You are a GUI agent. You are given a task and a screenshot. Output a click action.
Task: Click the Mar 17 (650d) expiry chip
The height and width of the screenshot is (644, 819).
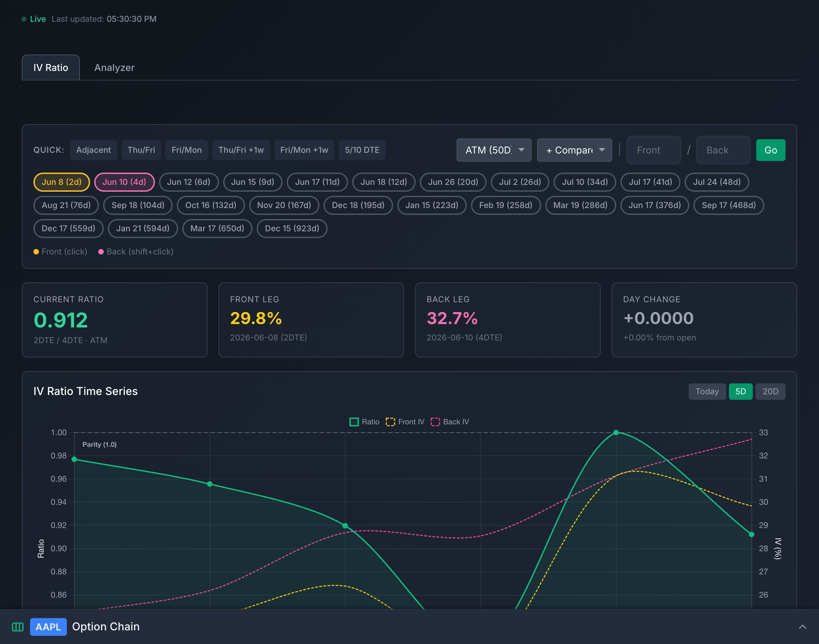click(x=217, y=229)
